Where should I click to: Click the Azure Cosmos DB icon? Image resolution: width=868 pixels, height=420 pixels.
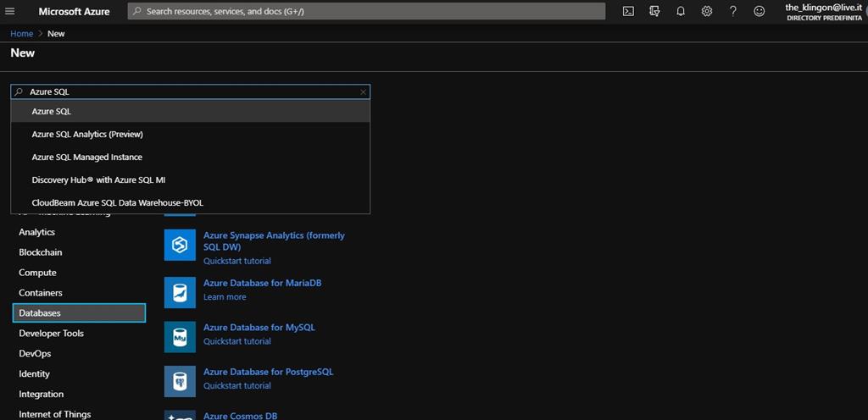(180, 415)
